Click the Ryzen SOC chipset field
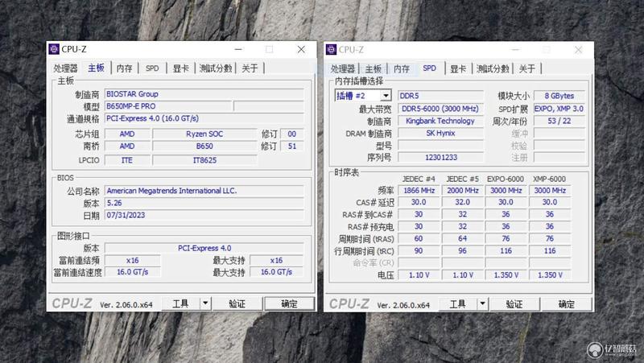 click(204, 134)
